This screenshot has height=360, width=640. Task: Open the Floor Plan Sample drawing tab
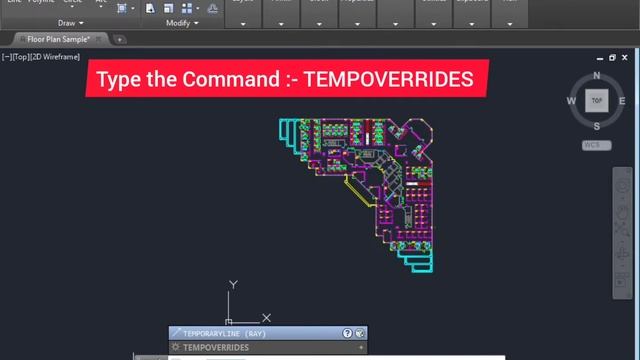[58, 39]
